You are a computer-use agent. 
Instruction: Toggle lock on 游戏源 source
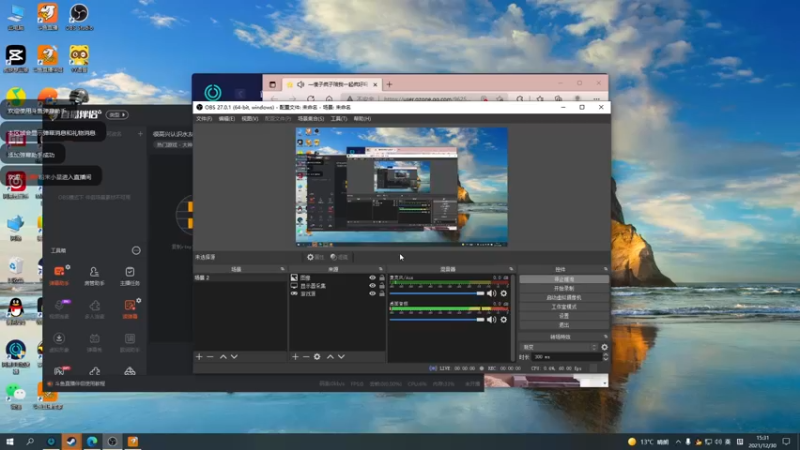382,293
